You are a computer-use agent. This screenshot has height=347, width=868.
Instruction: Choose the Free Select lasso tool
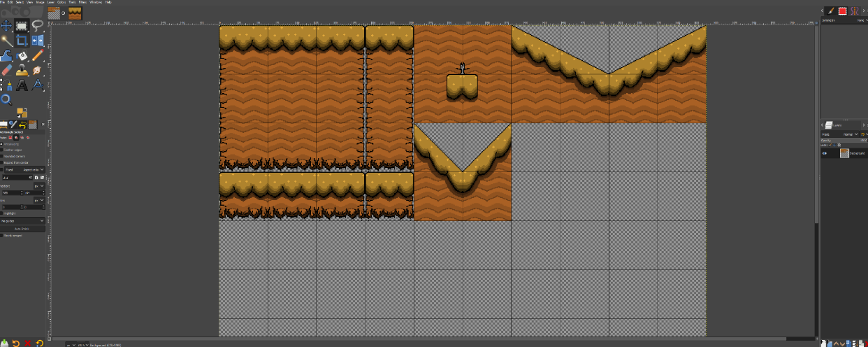(37, 26)
